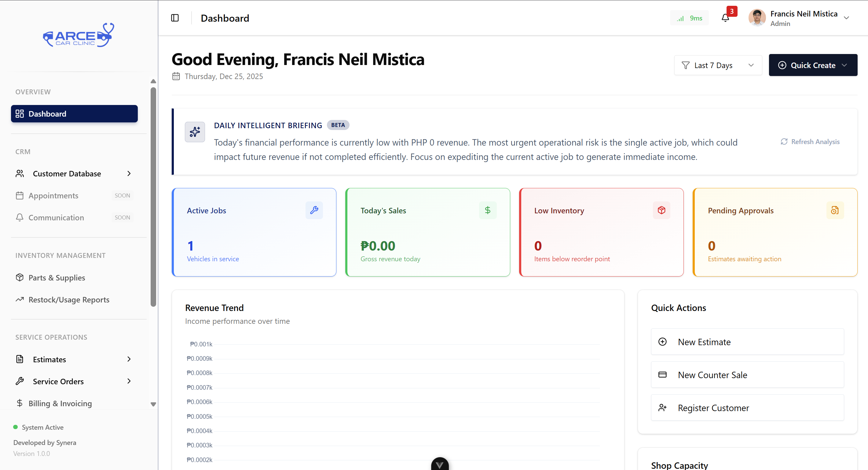Click the Appointments item marked SOON
Image resolution: width=868 pixels, height=470 pixels.
53,195
